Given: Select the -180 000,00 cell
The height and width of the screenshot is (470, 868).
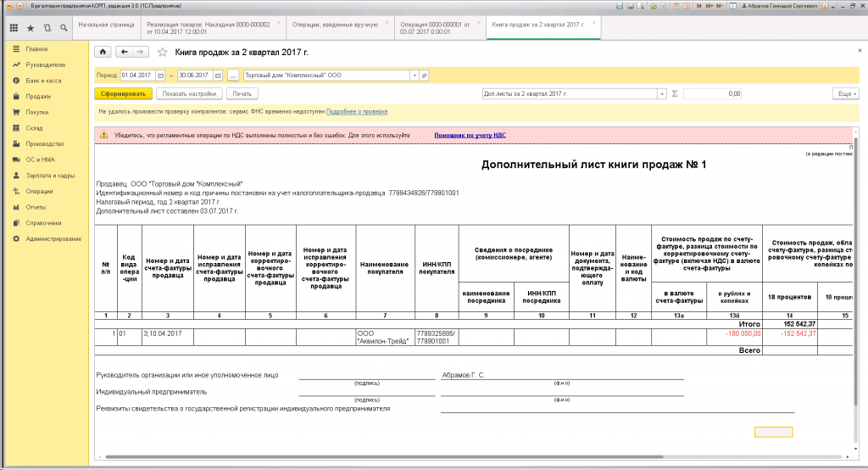Looking at the screenshot, I should click(734, 337).
